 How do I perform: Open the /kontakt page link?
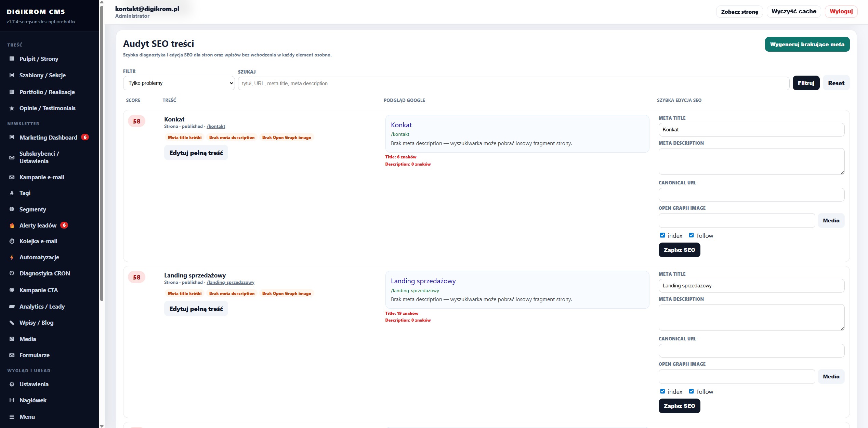(216, 127)
